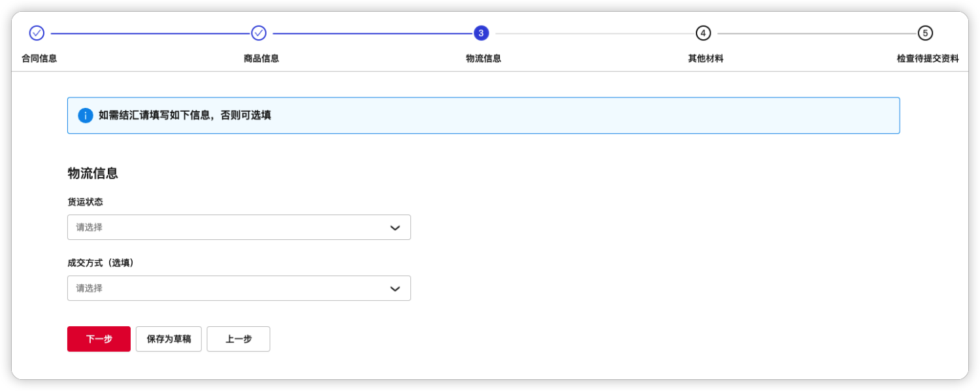Jump to the 检查待提交资料 step label
This screenshot has width=980, height=391.
coord(928,58)
